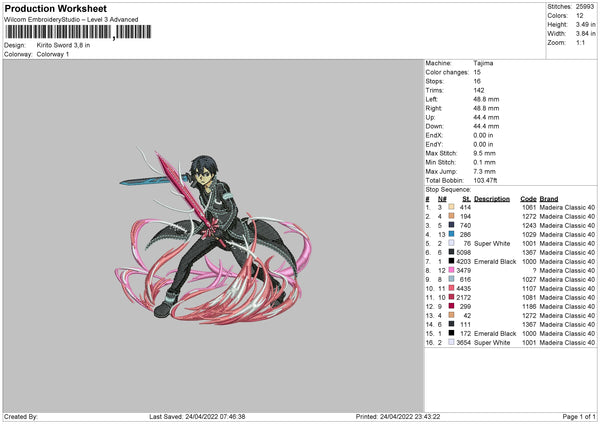Screen dimensions: 600x424
Task: Click the 'St.' column header
Action: point(466,199)
